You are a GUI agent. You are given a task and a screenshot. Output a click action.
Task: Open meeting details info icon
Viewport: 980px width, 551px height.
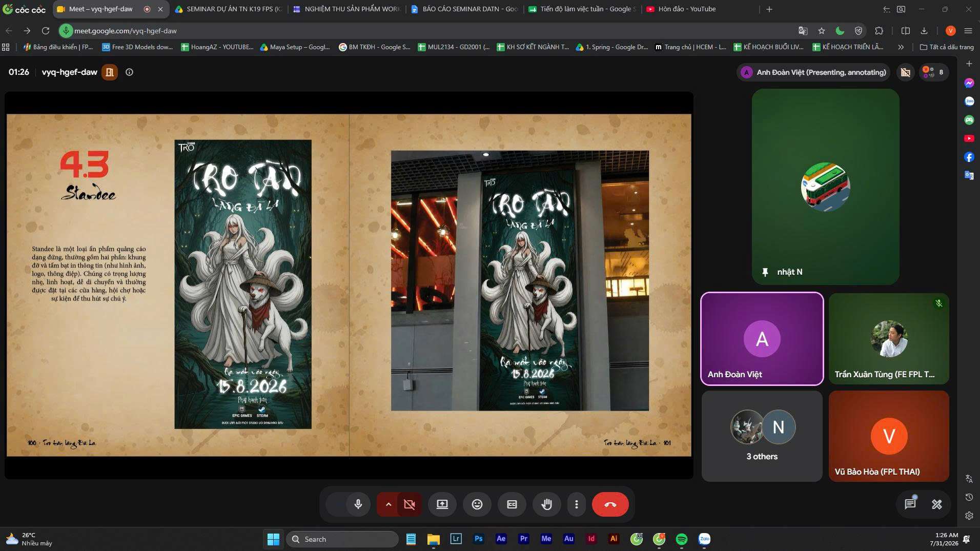coord(129,72)
